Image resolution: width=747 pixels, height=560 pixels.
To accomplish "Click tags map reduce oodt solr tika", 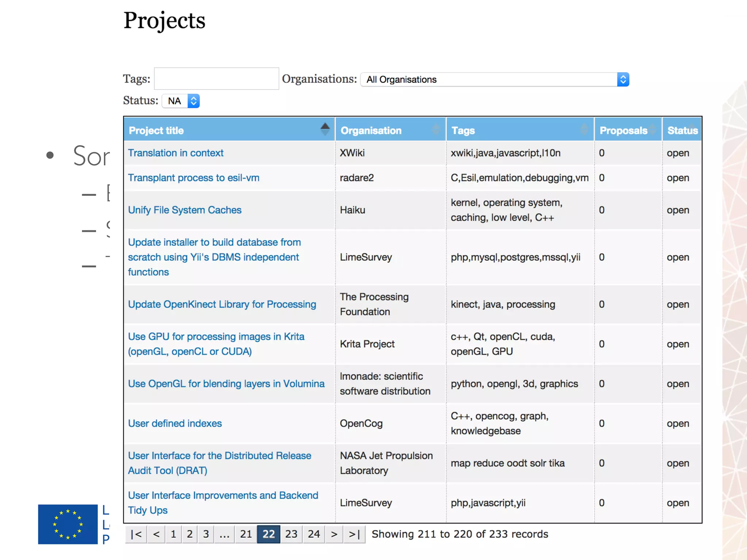I will coord(508,463).
